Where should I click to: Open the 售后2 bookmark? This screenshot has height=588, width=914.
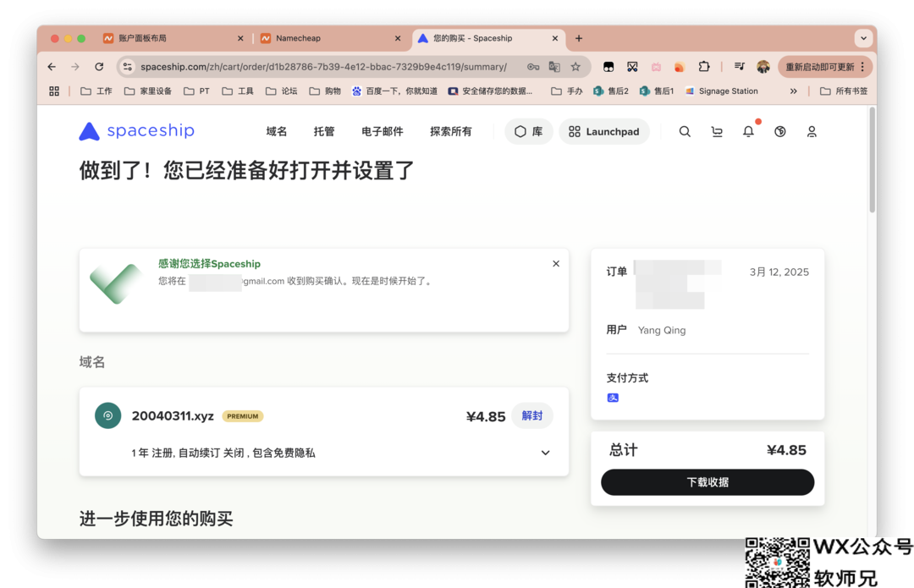pyautogui.click(x=611, y=91)
